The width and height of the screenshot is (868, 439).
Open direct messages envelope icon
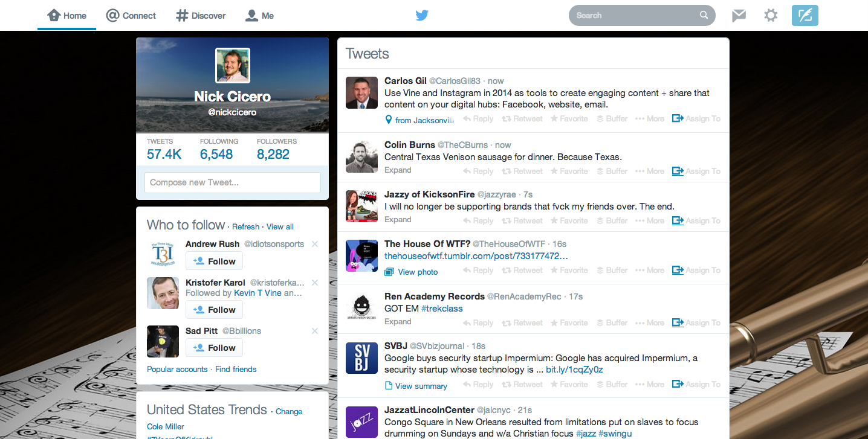(739, 16)
